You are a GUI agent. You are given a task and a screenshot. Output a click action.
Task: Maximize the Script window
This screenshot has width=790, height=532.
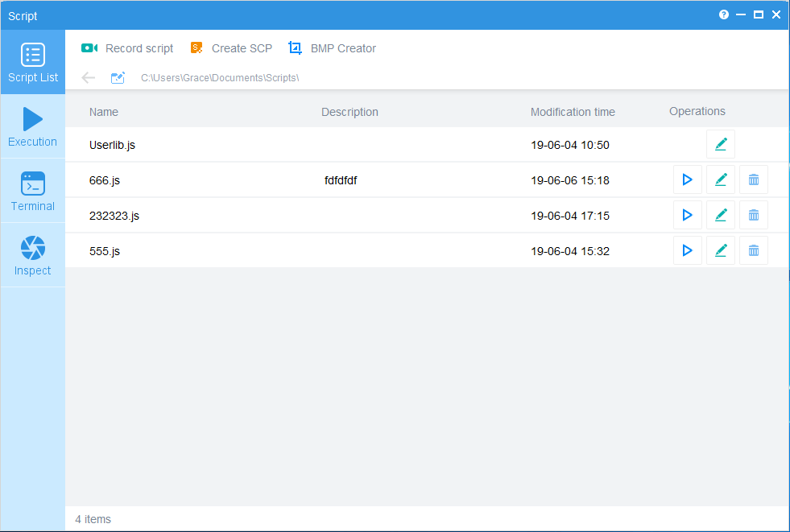(759, 14)
